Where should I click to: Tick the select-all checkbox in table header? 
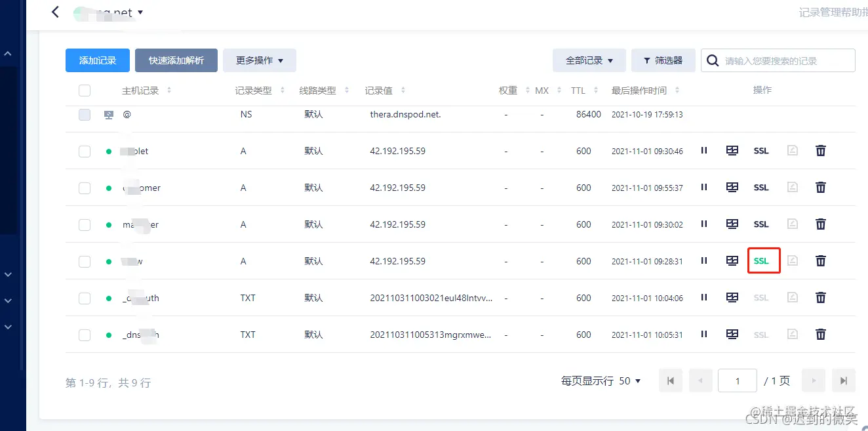(x=85, y=91)
